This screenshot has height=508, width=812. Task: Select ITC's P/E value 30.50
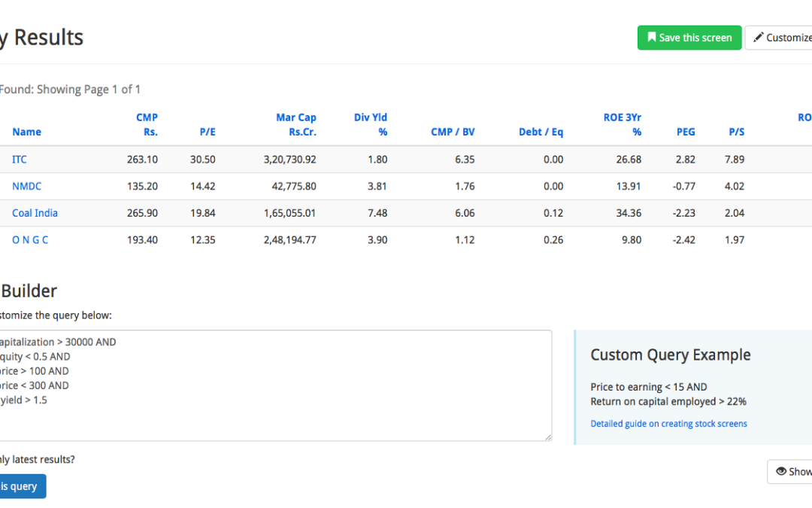[202, 159]
